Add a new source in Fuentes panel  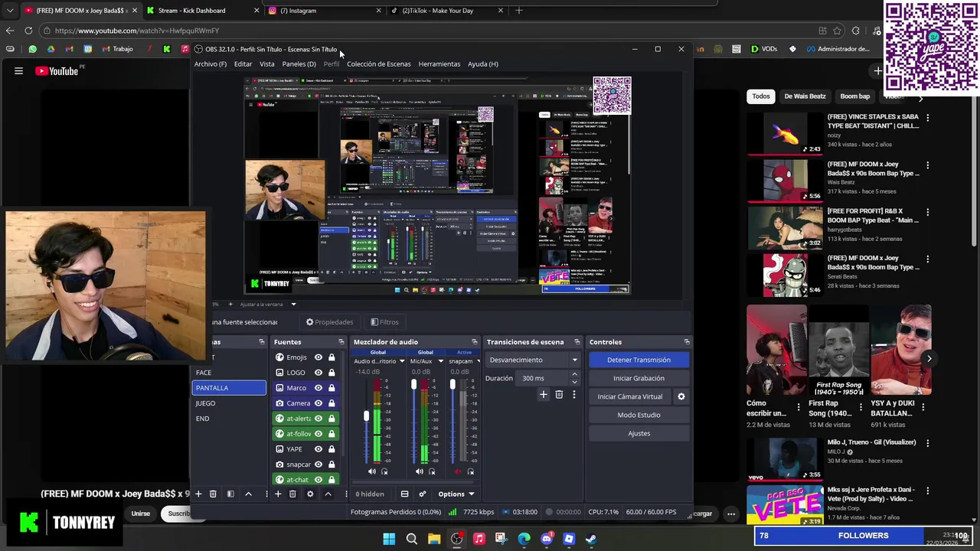[278, 494]
